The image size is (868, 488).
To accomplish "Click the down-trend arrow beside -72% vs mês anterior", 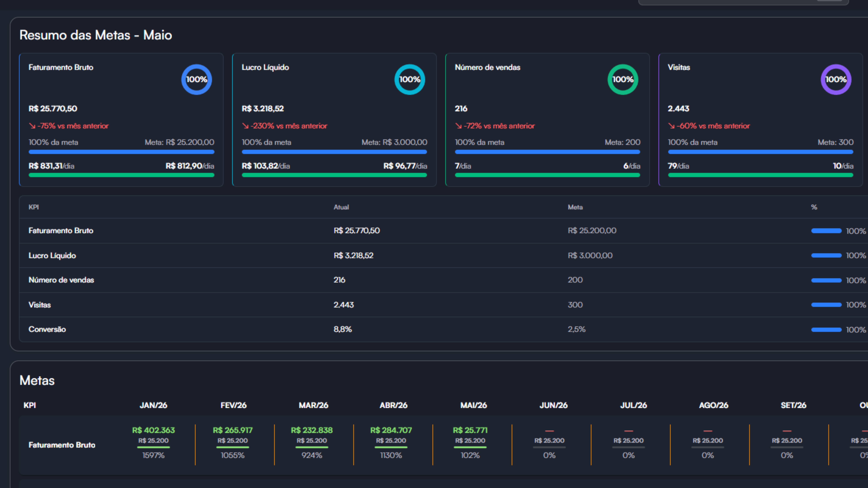I will 459,126.
